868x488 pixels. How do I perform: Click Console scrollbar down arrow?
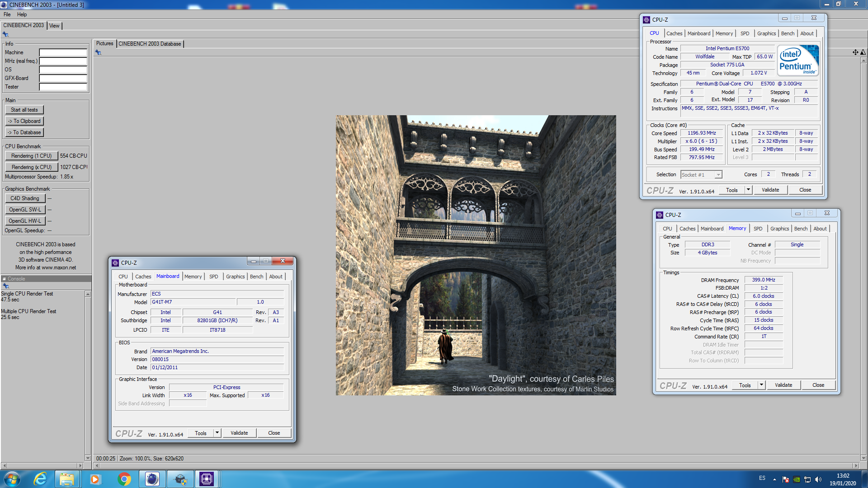point(88,458)
